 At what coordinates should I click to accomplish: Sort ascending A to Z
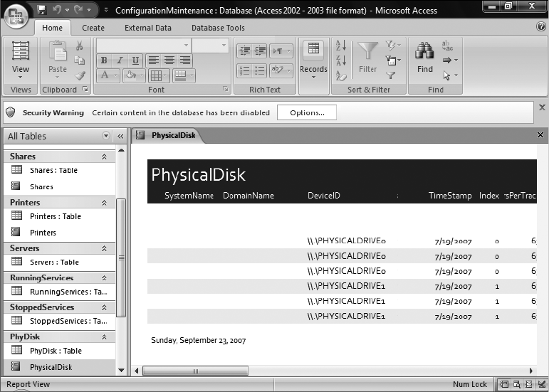tap(341, 46)
